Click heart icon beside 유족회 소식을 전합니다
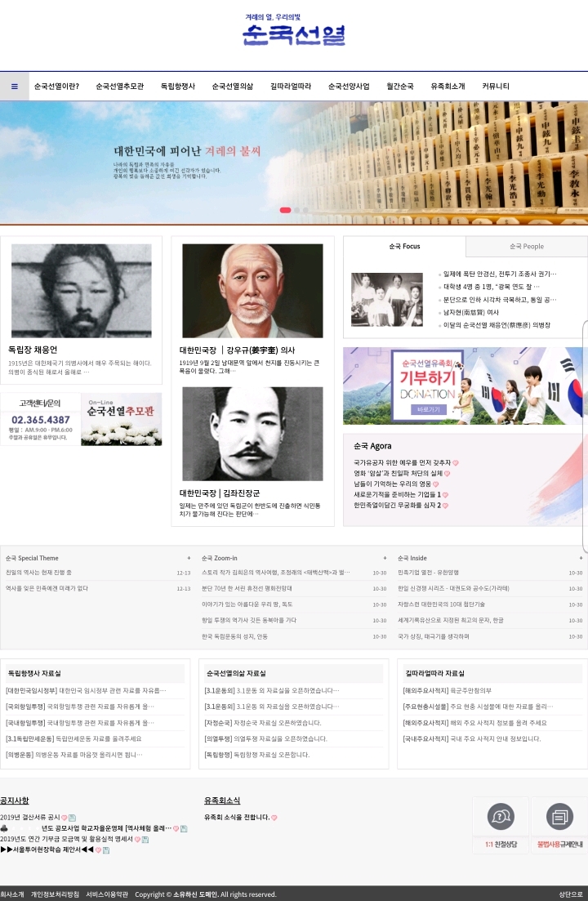This screenshot has width=588, height=901. coord(274,818)
